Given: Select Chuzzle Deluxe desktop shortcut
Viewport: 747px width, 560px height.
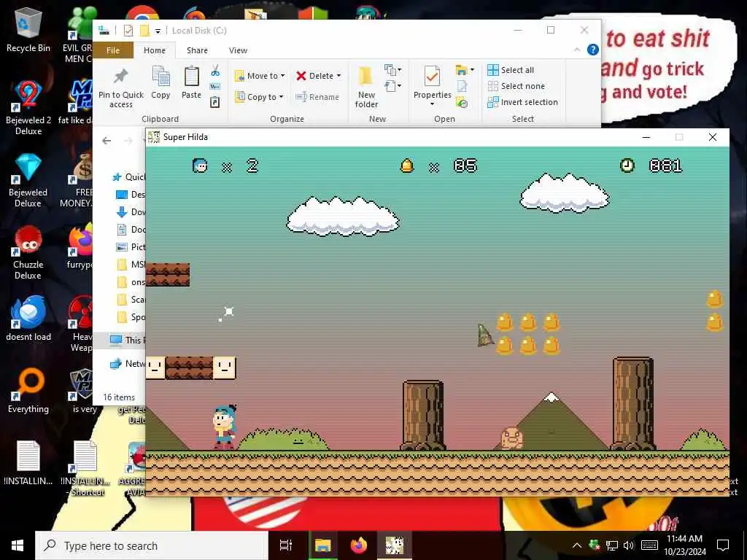Looking at the screenshot, I should (x=28, y=253).
